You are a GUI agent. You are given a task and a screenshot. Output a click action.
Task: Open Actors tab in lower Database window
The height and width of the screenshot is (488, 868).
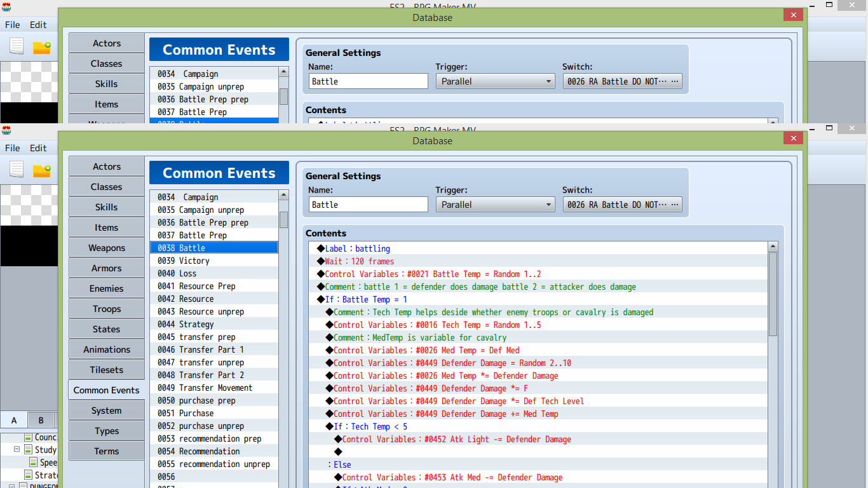coord(107,166)
